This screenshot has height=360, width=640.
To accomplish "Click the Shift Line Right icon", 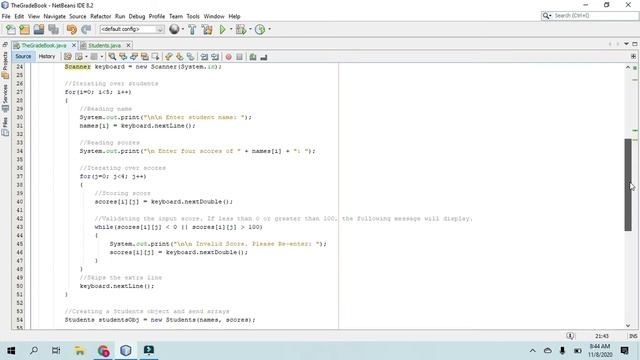I will [215, 57].
